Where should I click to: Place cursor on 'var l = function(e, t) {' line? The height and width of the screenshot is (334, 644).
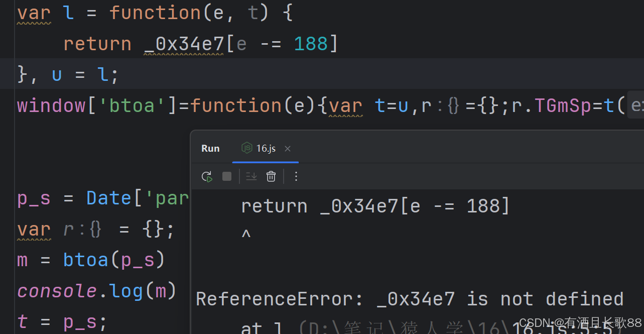pyautogui.click(x=155, y=13)
